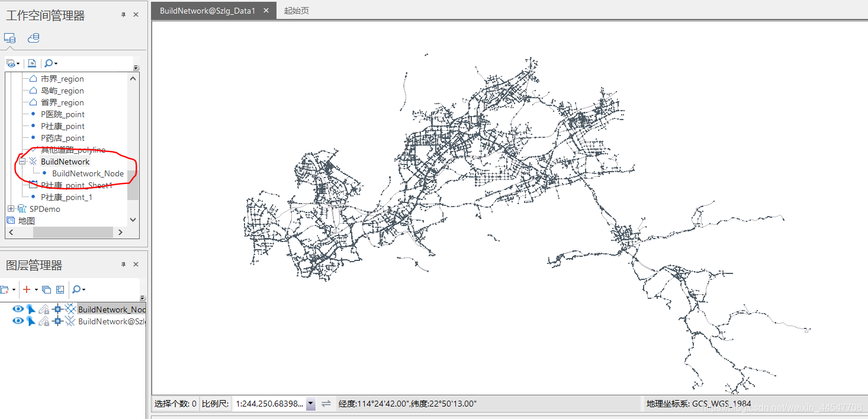This screenshot has height=419, width=868.
Task: Click the 选择个数: 0 status text
Action: tap(175, 404)
